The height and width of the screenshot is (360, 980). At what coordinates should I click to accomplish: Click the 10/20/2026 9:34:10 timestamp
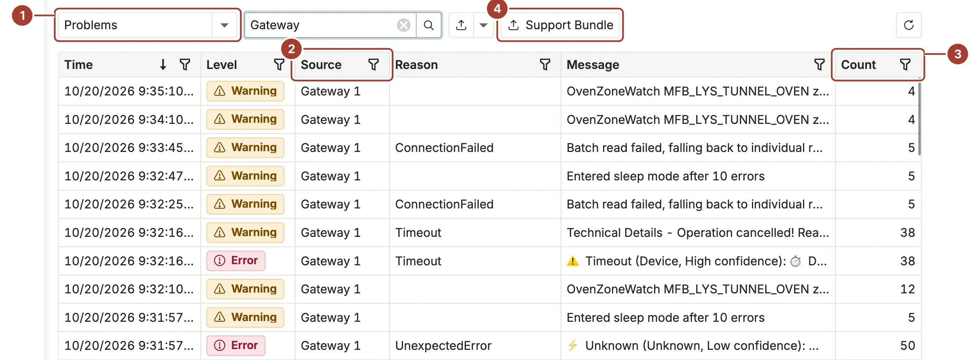point(129,120)
